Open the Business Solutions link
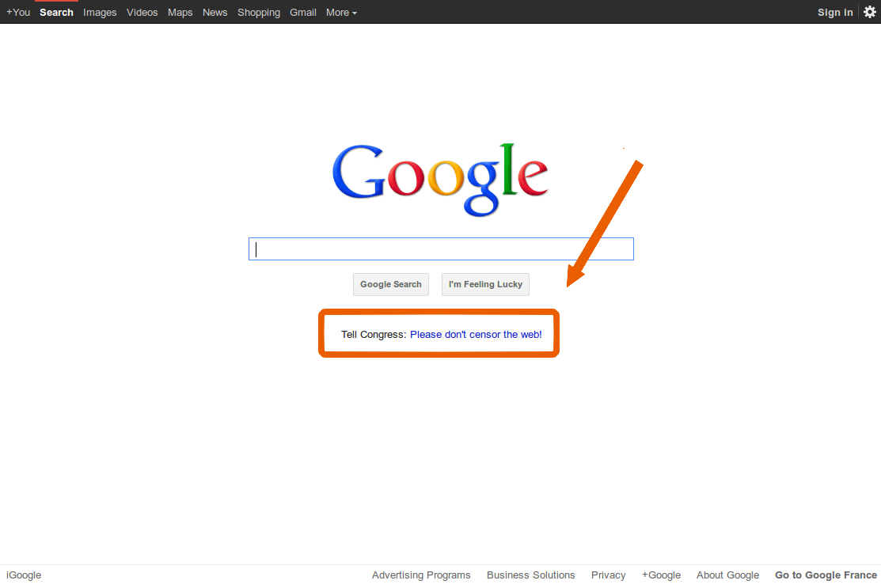This screenshot has width=881, height=588. pos(531,575)
